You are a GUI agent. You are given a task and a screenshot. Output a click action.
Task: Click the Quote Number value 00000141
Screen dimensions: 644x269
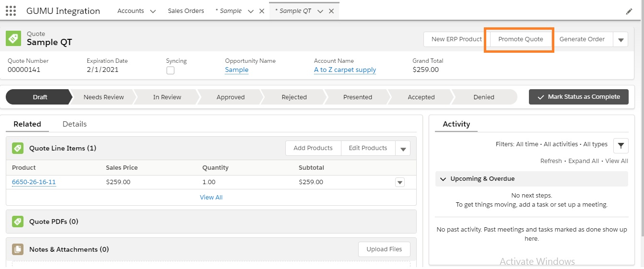[x=24, y=70]
